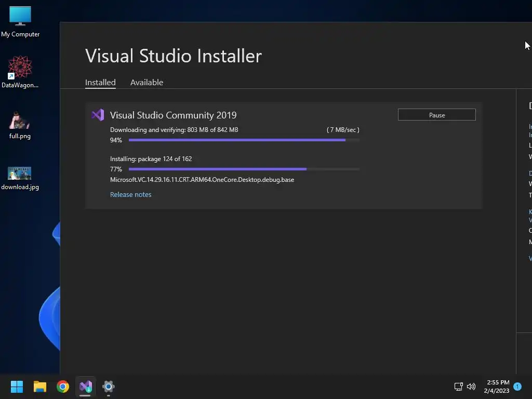Click the Microsoft.VC.14.29 package name text

pyautogui.click(x=202, y=180)
